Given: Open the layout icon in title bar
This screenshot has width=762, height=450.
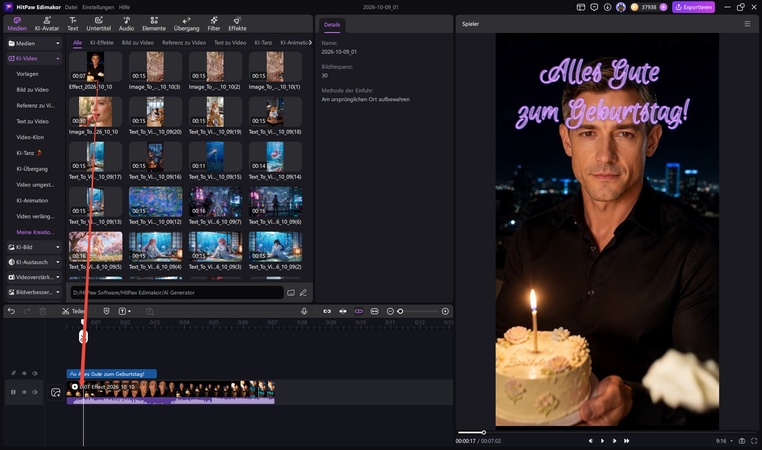Looking at the screenshot, I should tap(581, 7).
